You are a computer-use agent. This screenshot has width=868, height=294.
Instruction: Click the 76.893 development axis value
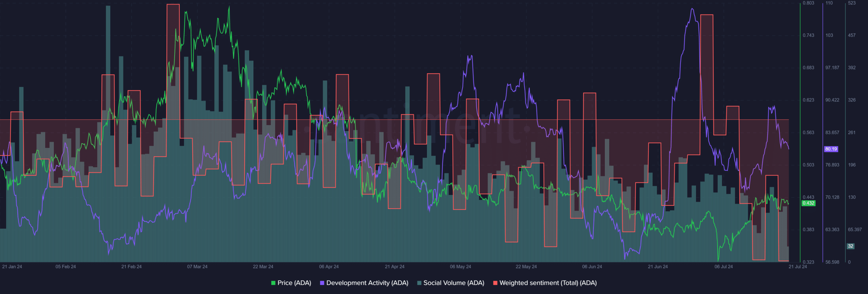832,165
